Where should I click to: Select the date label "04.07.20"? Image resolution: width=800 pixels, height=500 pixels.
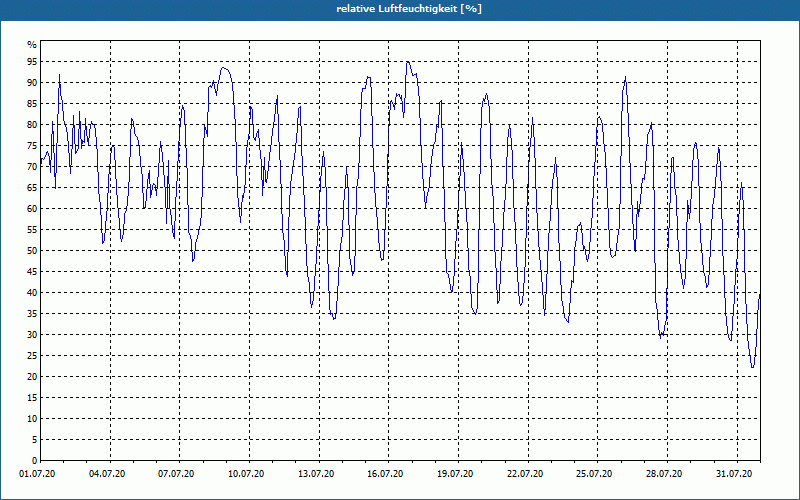tap(107, 474)
